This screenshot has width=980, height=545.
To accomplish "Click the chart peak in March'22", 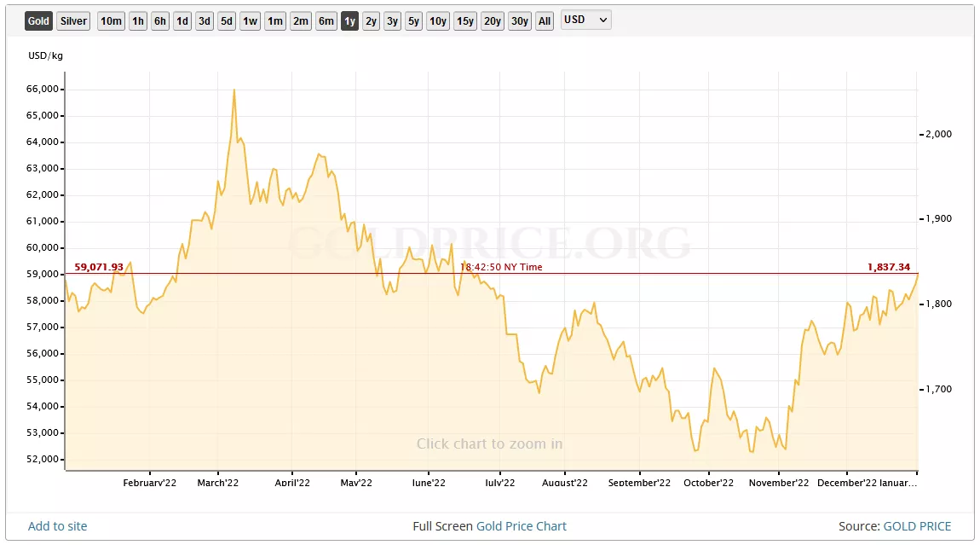I will coord(234,90).
